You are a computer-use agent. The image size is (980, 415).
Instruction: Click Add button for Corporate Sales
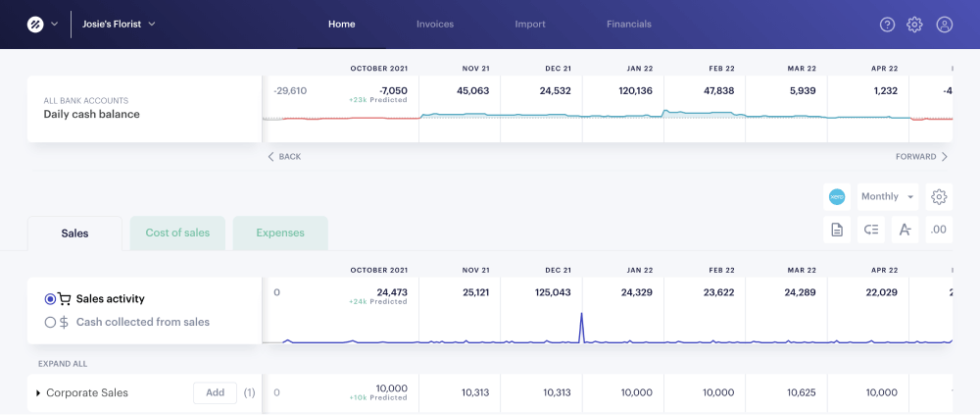(x=215, y=393)
